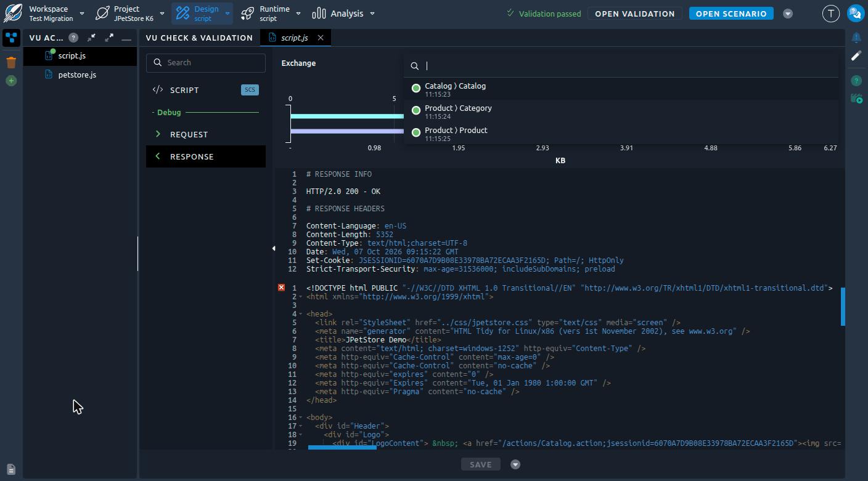The height and width of the screenshot is (481, 868).
Task: Click the blue nodes icon in left sidebar
Action: tap(11, 38)
